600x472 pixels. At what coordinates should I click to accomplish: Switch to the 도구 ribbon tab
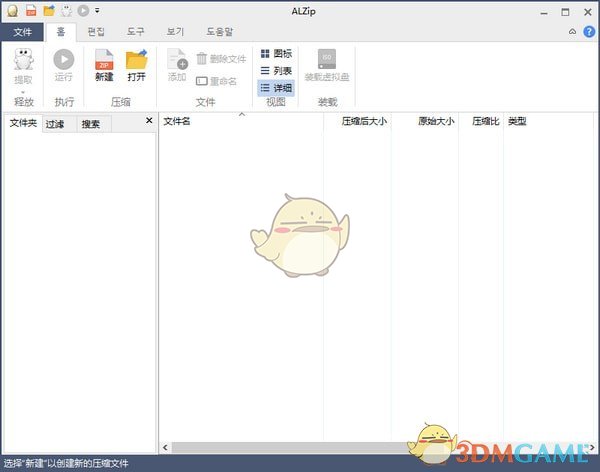click(x=135, y=32)
